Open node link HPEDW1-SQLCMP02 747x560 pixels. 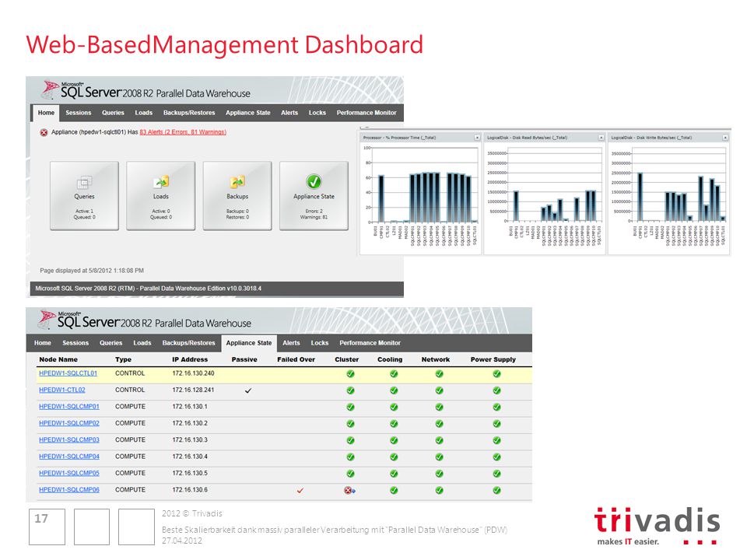[69, 423]
